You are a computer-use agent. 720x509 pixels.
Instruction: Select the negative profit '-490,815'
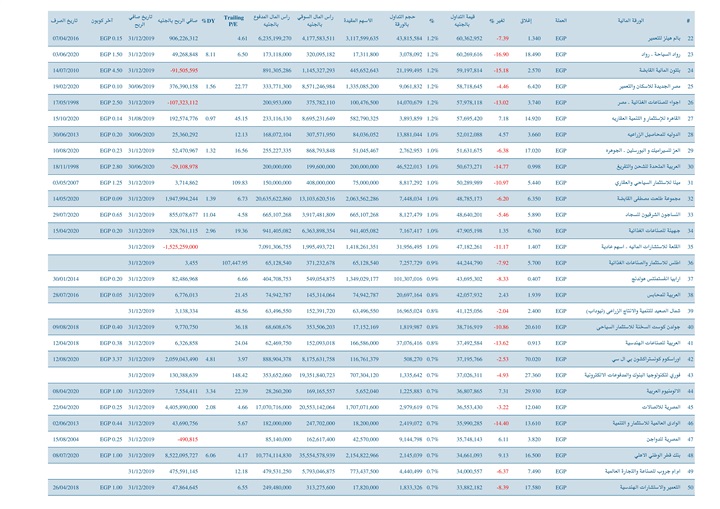pyautogui.click(x=188, y=441)
